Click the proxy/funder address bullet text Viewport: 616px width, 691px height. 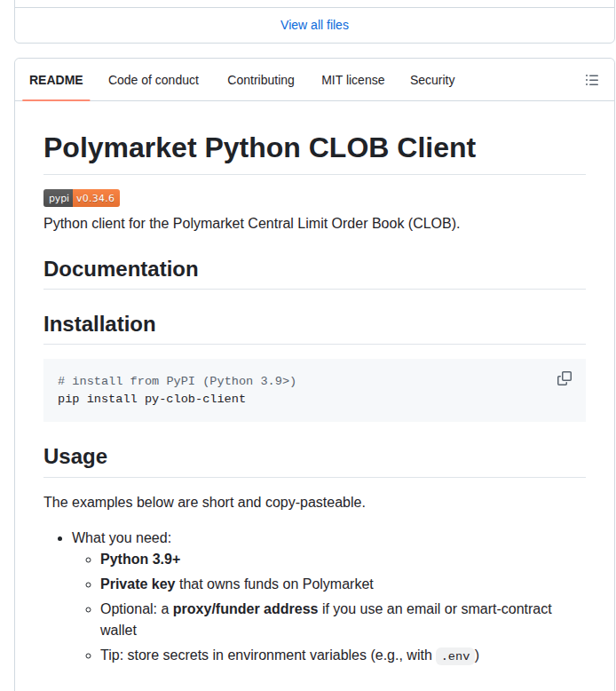(x=326, y=620)
